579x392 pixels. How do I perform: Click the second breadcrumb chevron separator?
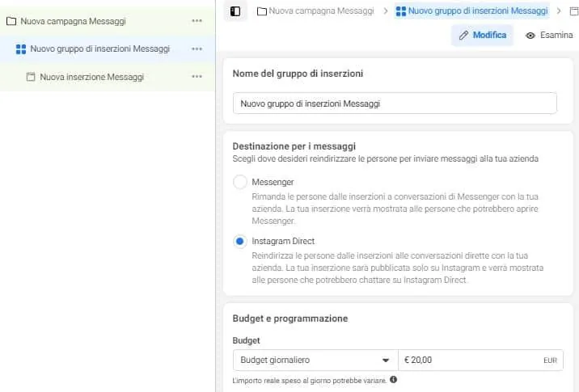(559, 11)
